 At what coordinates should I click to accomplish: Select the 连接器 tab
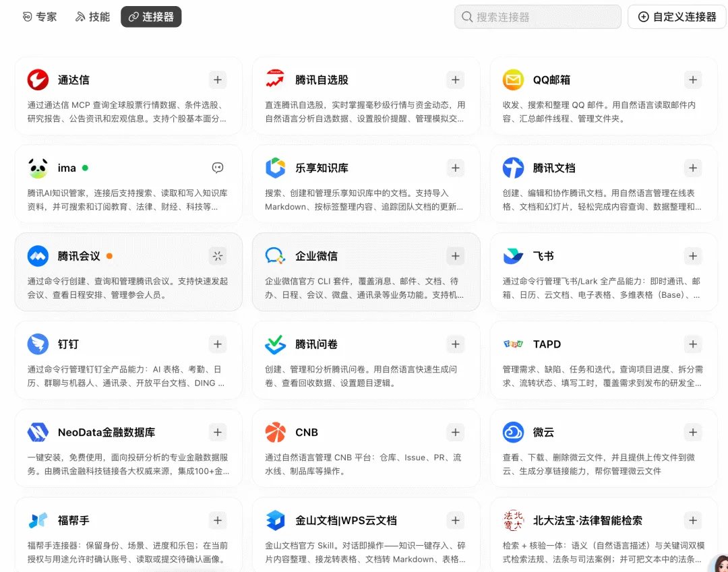(x=151, y=17)
